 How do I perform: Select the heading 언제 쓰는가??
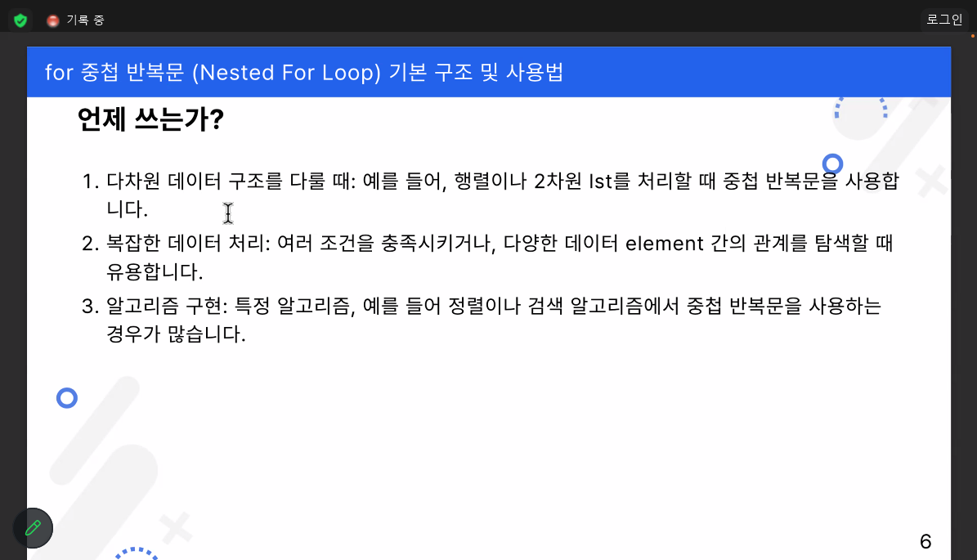(x=150, y=119)
